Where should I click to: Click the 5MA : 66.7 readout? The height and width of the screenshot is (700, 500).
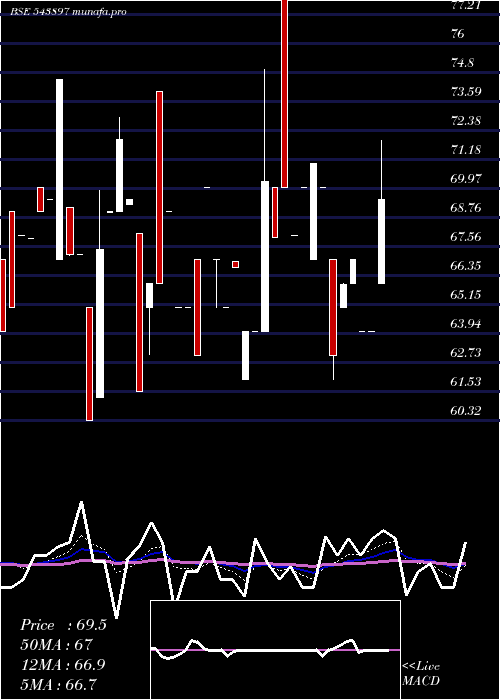58,684
